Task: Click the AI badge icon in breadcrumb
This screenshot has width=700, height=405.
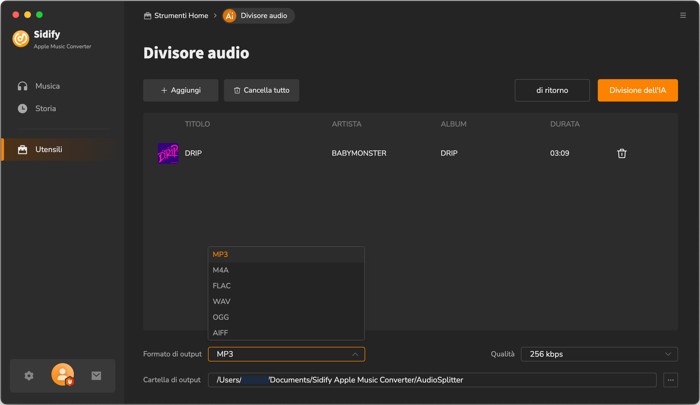Action: point(229,16)
